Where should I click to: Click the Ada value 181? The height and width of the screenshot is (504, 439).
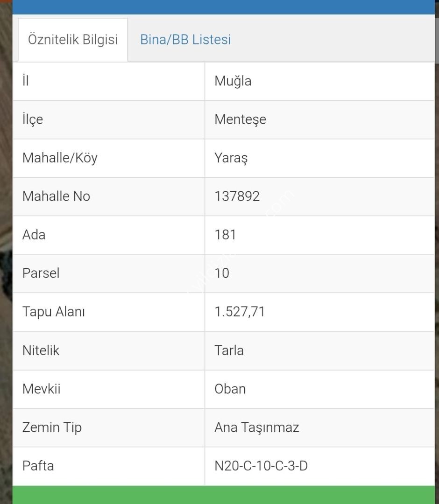[x=226, y=234]
